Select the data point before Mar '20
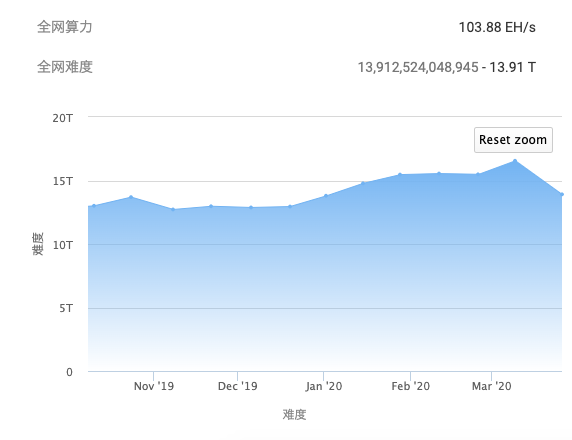Image resolution: width=572 pixels, height=440 pixels. point(478,174)
